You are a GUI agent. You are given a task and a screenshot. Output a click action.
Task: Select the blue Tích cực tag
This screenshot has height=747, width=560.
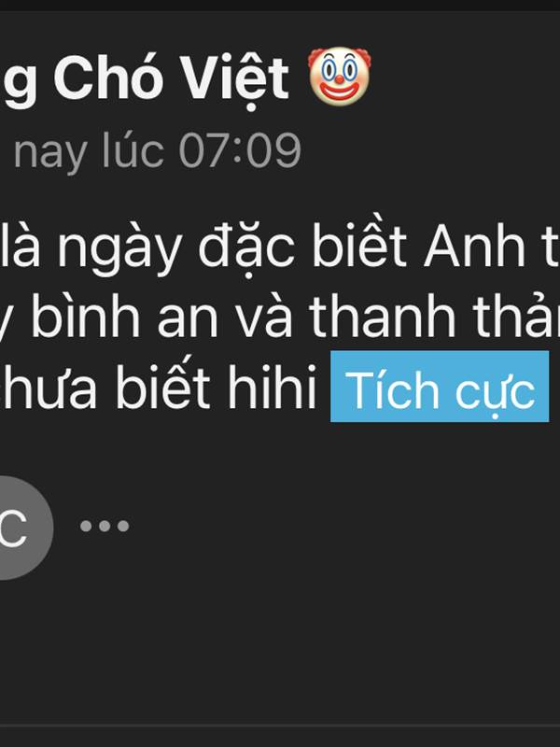click(440, 387)
